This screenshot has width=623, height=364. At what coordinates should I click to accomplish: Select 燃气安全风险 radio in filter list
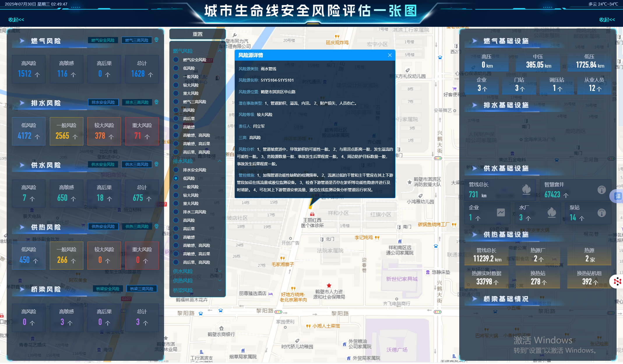tap(176, 60)
